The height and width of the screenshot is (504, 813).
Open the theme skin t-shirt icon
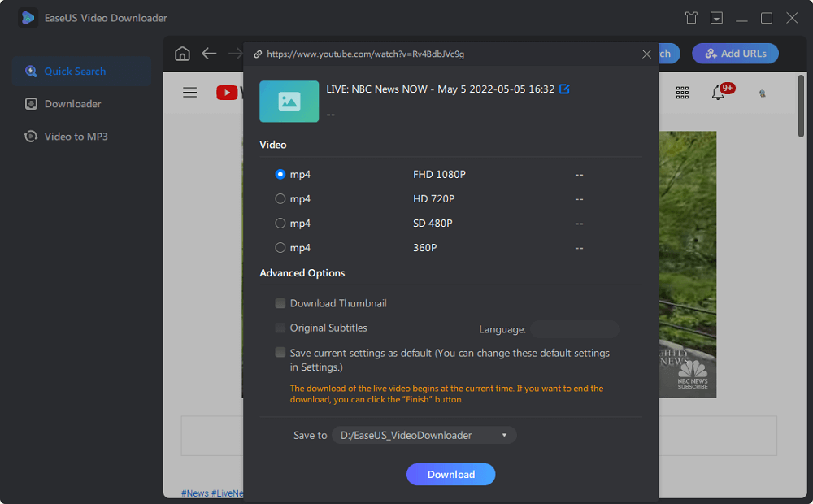(x=690, y=17)
